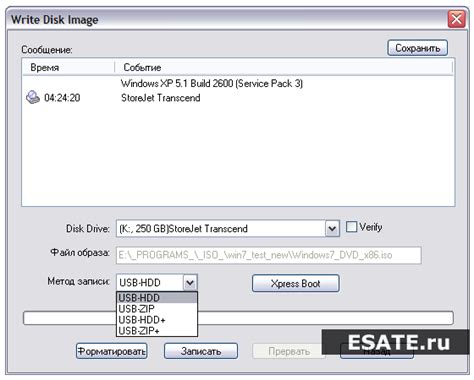Pick the USB-HDD+ option
Viewport: 474px width, 380px height.
(x=157, y=320)
